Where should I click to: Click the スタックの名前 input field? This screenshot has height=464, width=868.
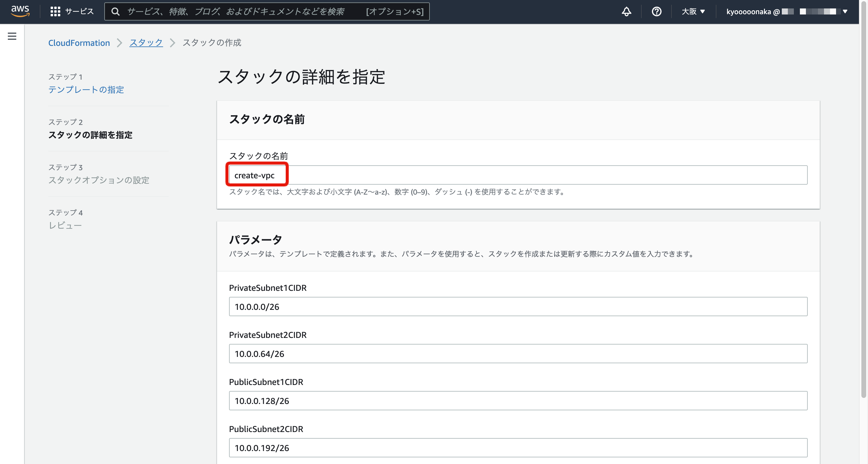click(x=518, y=175)
